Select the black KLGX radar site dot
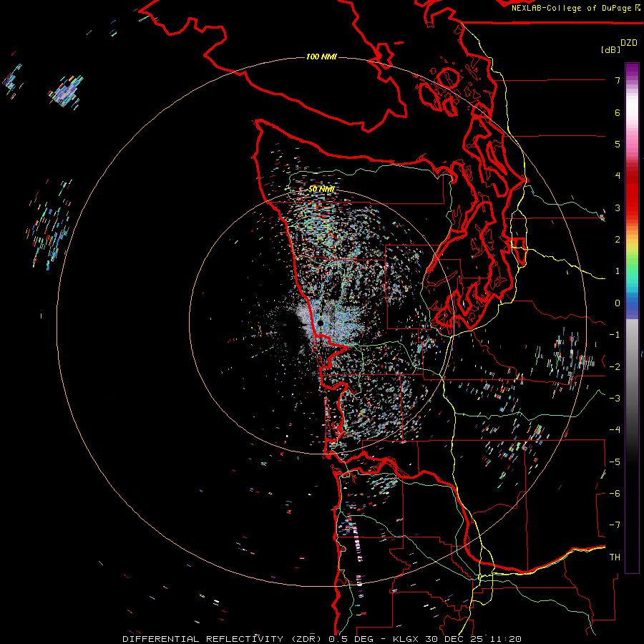Viewport: 644px width, 644px height. (321, 324)
